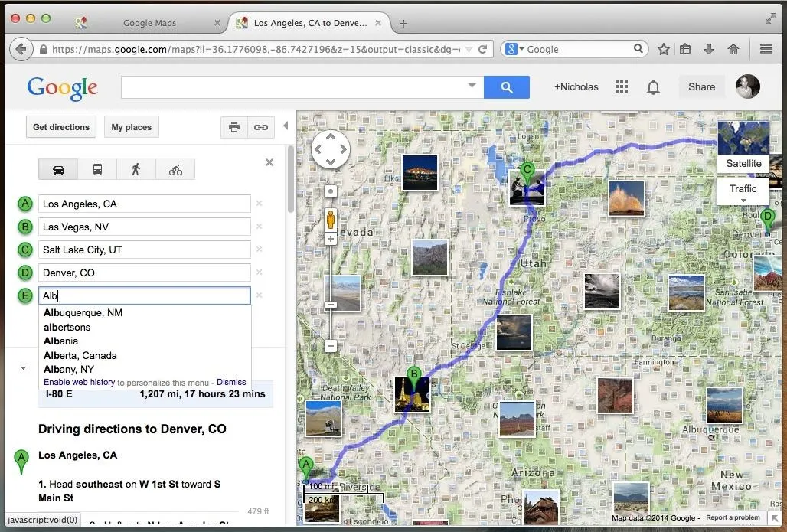Select the driving travel mode
The image size is (787, 532).
pos(58,170)
